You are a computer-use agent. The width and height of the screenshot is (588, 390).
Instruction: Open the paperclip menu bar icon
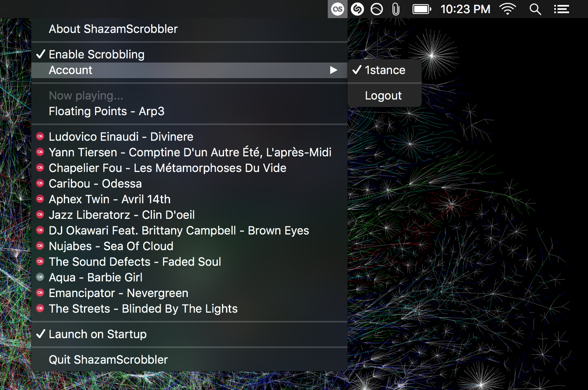(x=396, y=9)
